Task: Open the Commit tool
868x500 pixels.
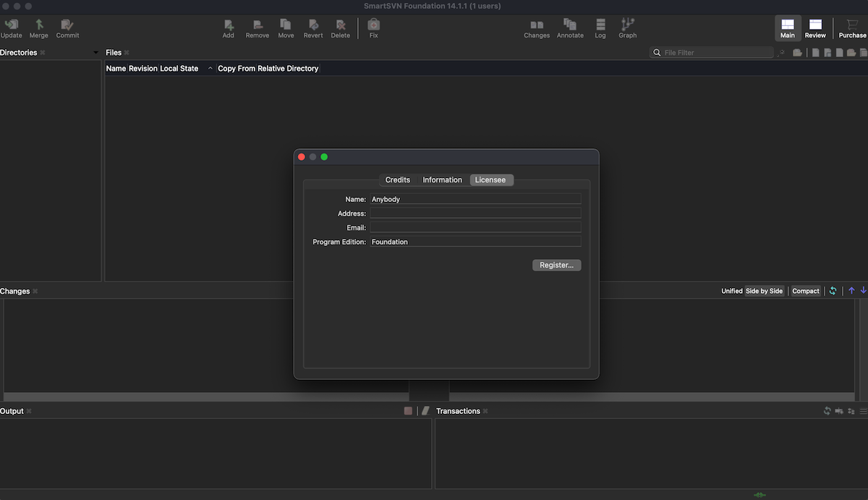Action: point(67,27)
